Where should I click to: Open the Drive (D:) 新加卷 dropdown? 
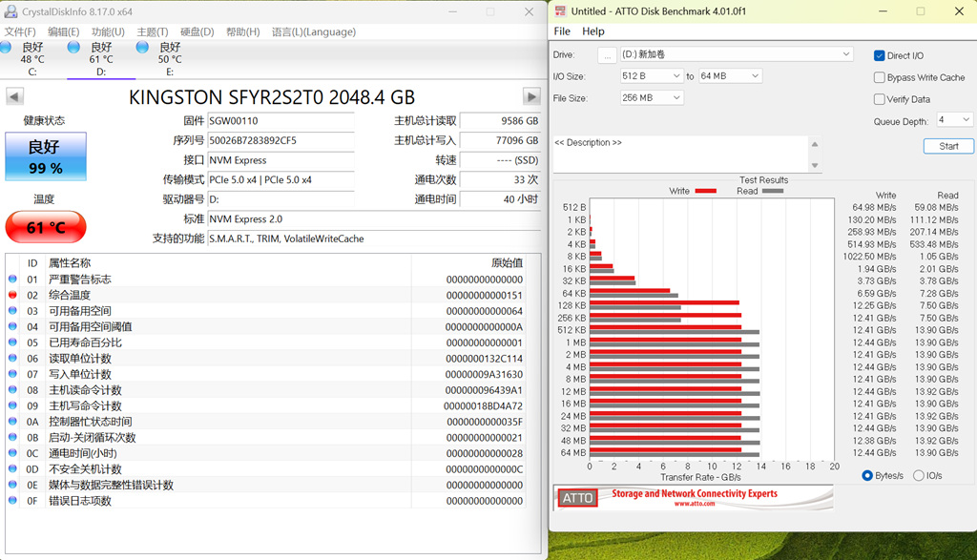736,54
